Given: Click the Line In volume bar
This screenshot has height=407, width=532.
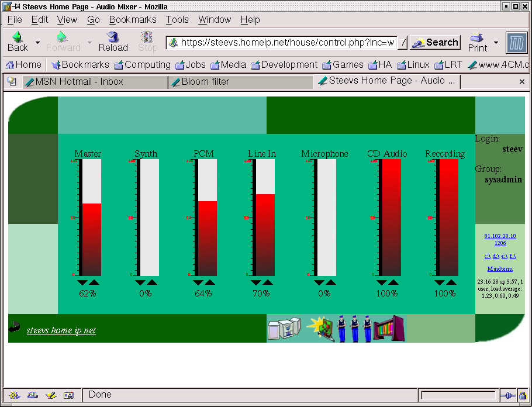Looking at the screenshot, I should (265, 217).
